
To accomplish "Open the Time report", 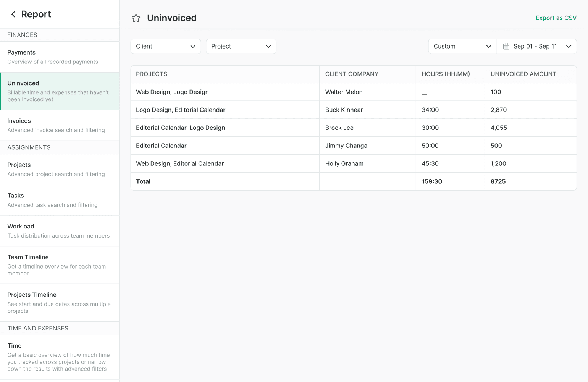I will coord(60,357).
